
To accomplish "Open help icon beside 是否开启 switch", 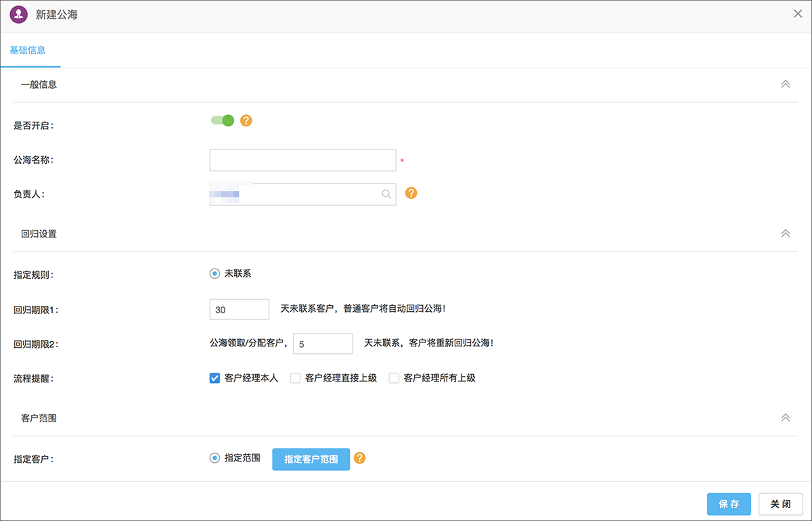I will tap(246, 120).
